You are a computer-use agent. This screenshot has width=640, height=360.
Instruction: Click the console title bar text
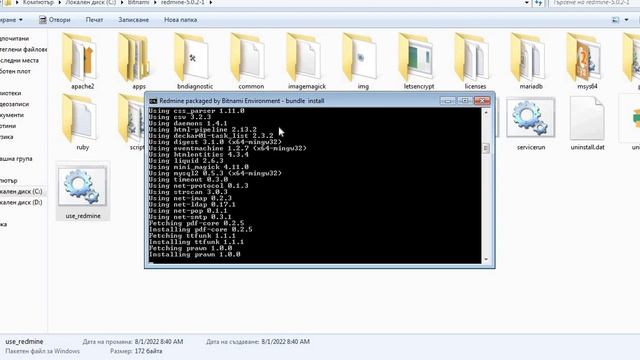point(242,101)
